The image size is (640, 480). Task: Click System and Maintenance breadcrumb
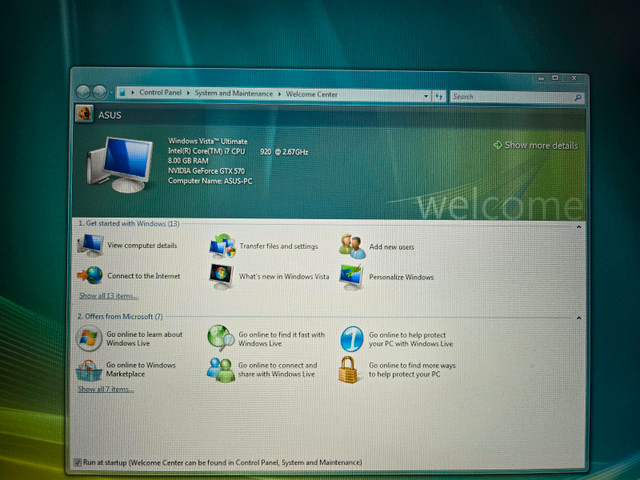[x=233, y=93]
